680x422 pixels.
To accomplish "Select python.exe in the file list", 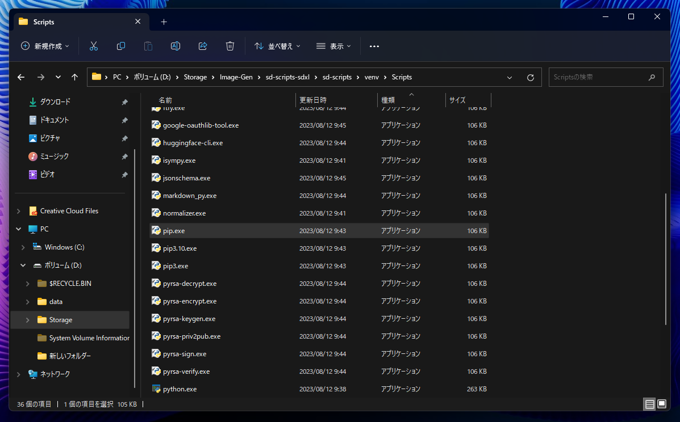I will 180,389.
